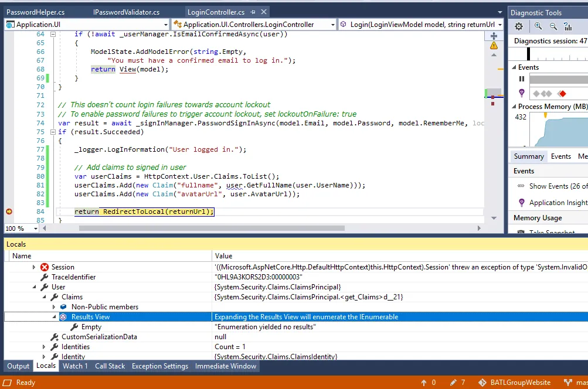
Task: Open the Login method member dropdown
Action: [500, 25]
